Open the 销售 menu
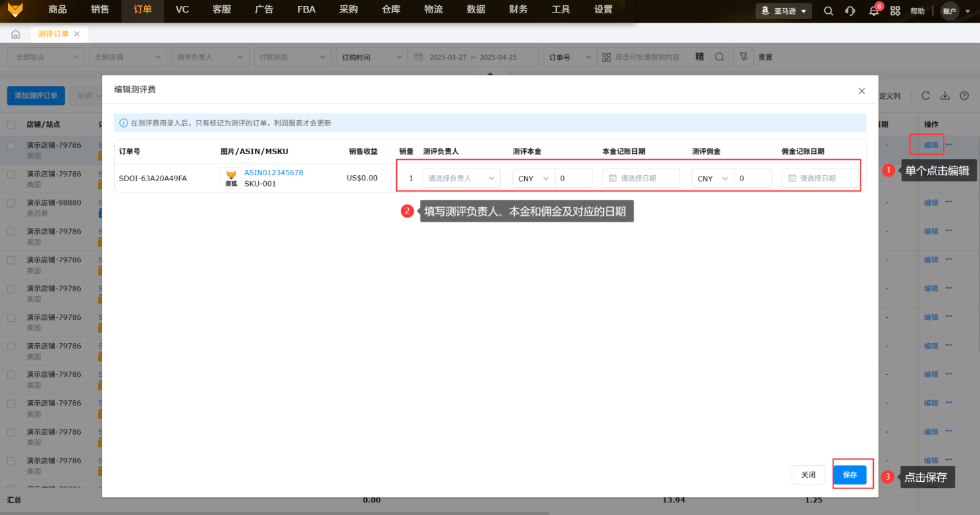Screen dimensions: 980x515 pyautogui.click(x=100, y=10)
